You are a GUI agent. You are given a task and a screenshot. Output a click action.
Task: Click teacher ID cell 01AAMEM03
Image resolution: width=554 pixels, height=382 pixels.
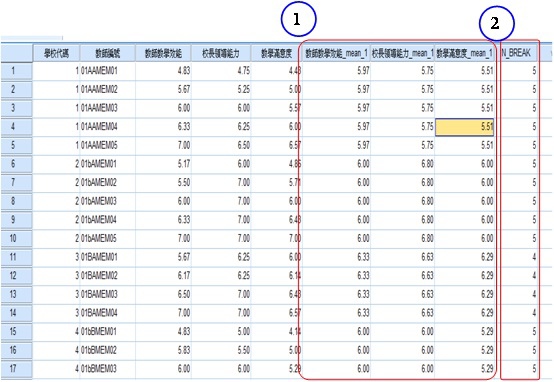tap(108, 108)
